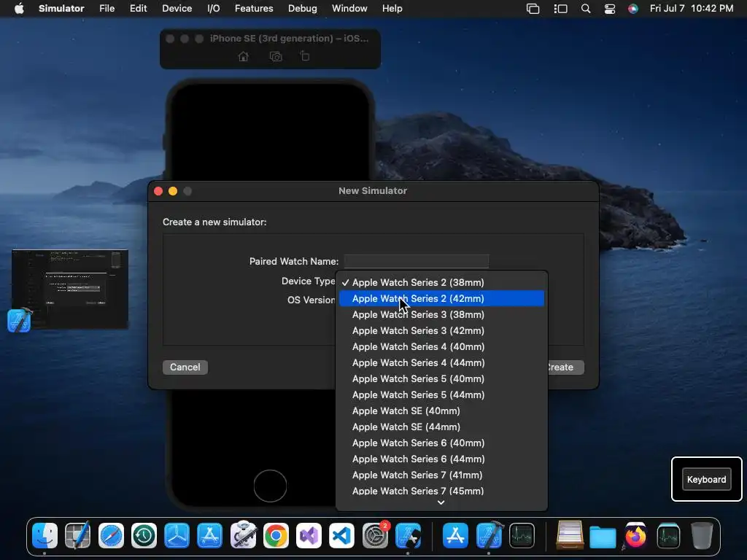
Task: Select Apple Watch Series 3 (42mm)
Action: [x=441, y=330]
